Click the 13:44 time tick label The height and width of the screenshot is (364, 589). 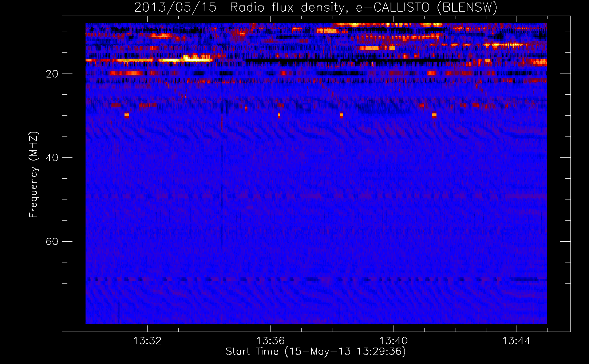[x=517, y=341]
